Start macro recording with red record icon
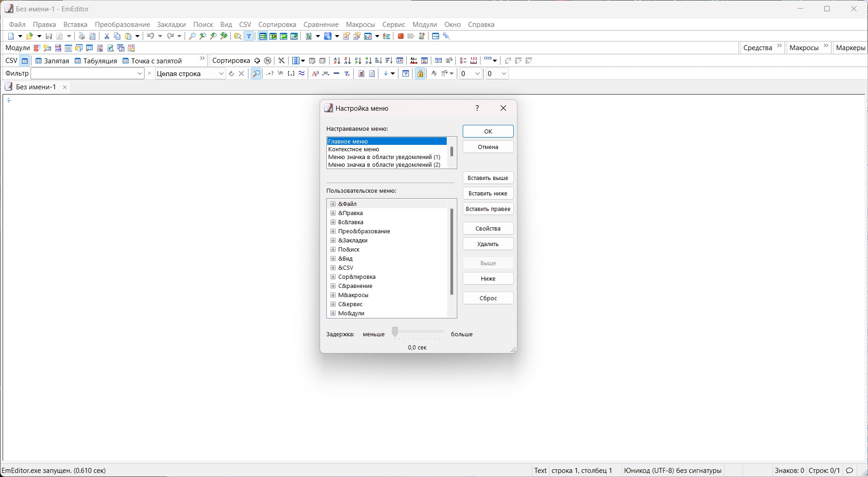Image resolution: width=868 pixels, height=477 pixels. [400, 36]
